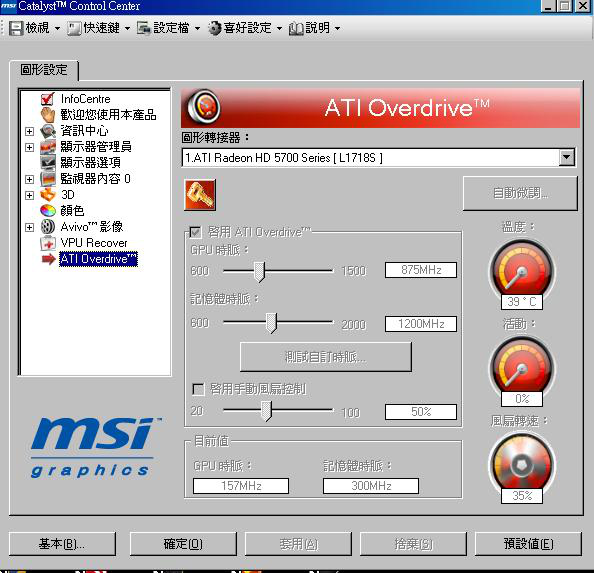Open the 喜好設定 preferences menu
Screen dimensions: 594x573
(245, 28)
